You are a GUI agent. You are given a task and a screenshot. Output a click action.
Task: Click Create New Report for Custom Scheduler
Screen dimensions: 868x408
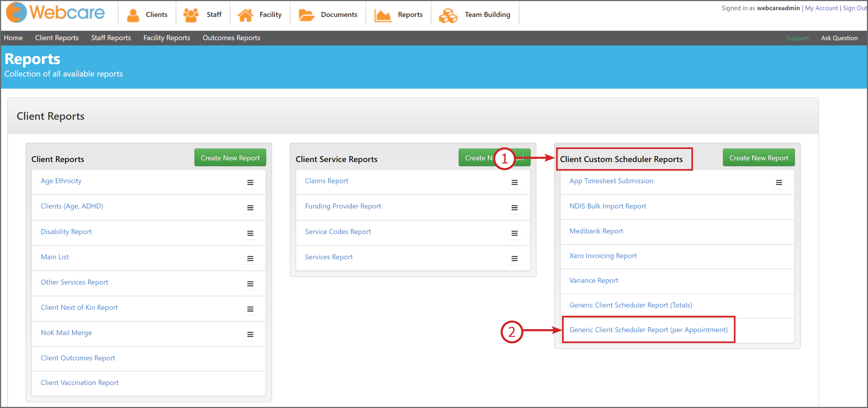[758, 158]
